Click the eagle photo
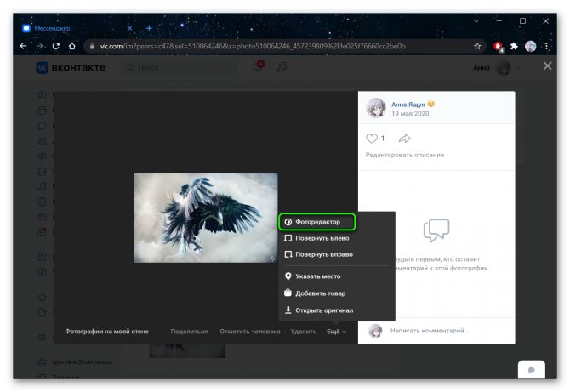The width and height of the screenshot is (570, 392). point(205,218)
